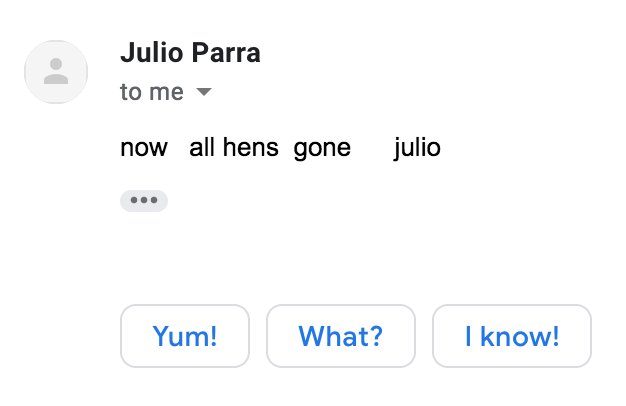
Task: Choose the 'What?' suggested reply
Action: [x=341, y=336]
